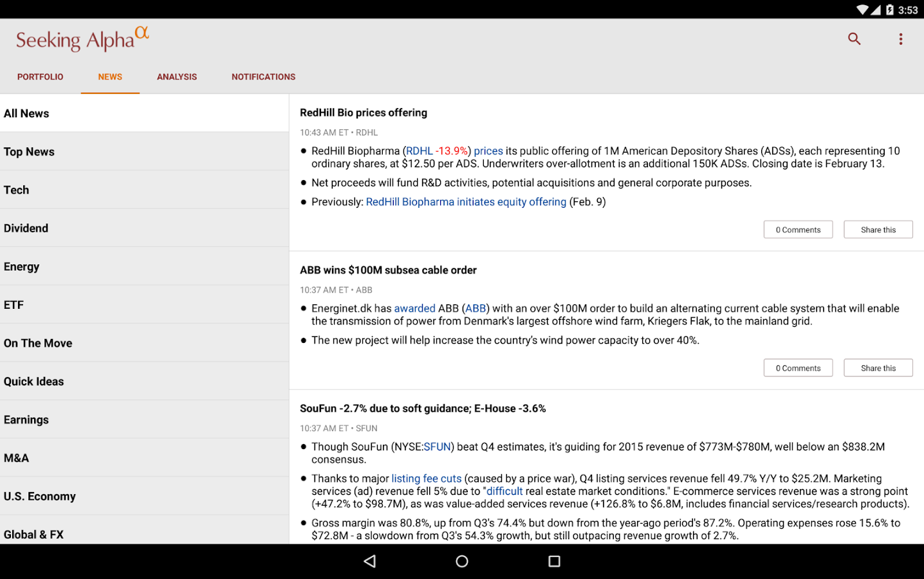Open the Energy news category
This screenshot has height=579, width=924.
[144, 266]
